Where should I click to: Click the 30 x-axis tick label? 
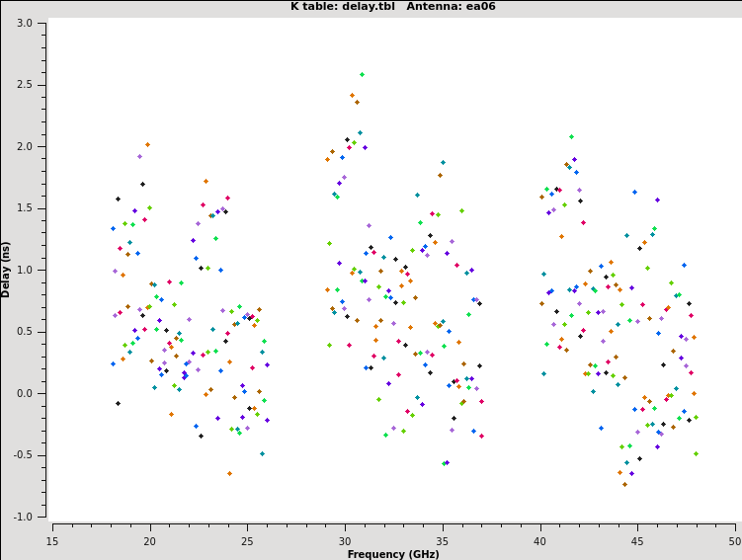pos(345,540)
